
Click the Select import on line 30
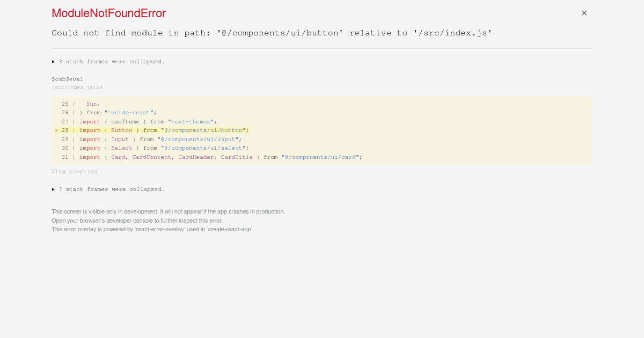[x=121, y=148]
